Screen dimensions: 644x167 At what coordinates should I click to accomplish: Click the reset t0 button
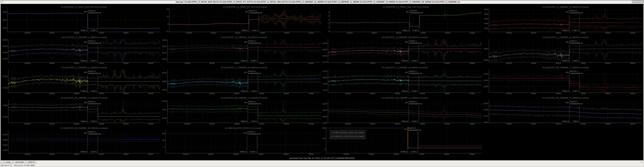tap(31, 162)
